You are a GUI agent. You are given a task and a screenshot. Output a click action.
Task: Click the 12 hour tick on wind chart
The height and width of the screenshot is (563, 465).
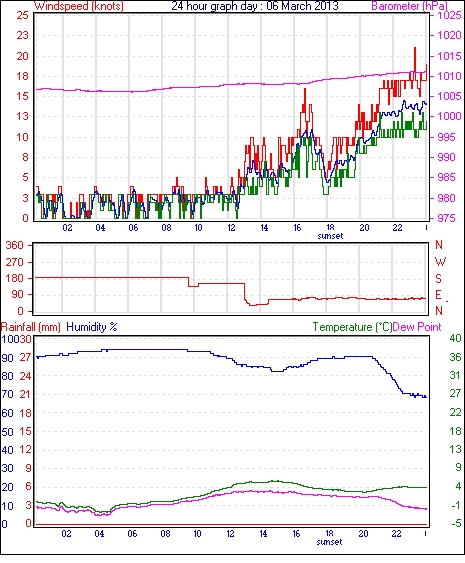231,228
